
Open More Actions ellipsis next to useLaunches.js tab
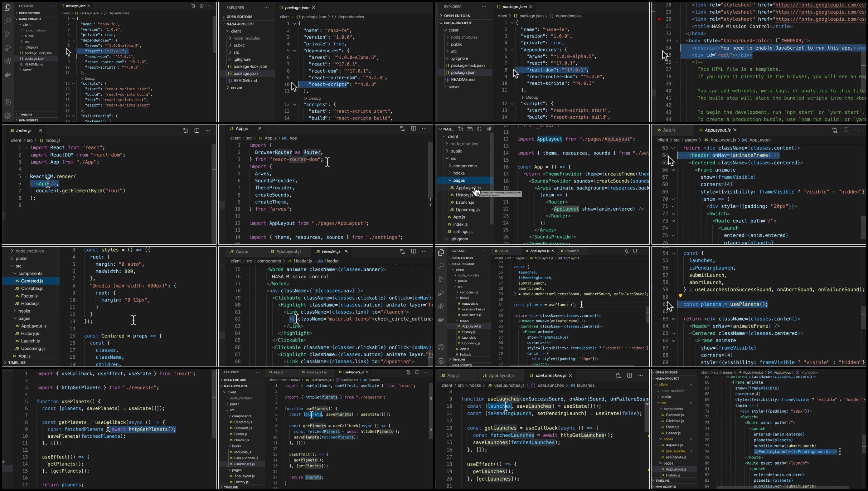[x=640, y=375]
